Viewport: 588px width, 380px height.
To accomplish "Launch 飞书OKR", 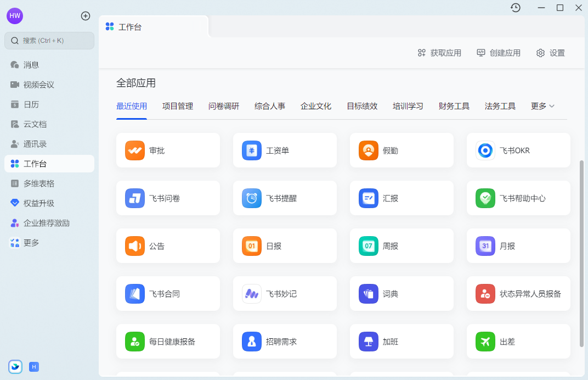I will coord(518,150).
